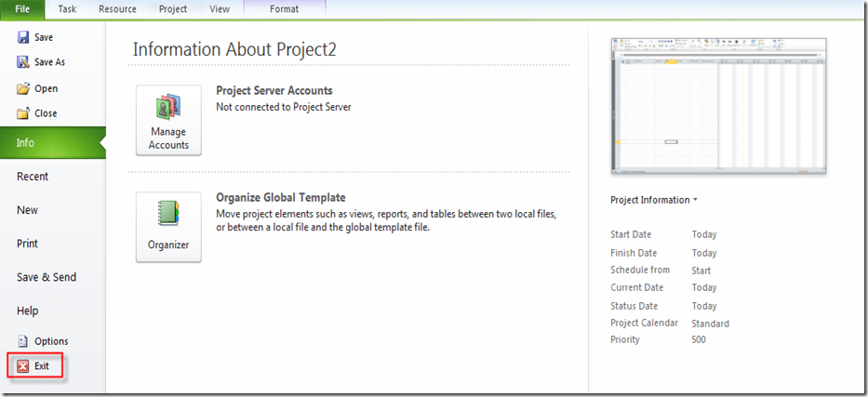The height and width of the screenshot is (397, 868).
Task: Open the Save & Send section
Action: 47,277
